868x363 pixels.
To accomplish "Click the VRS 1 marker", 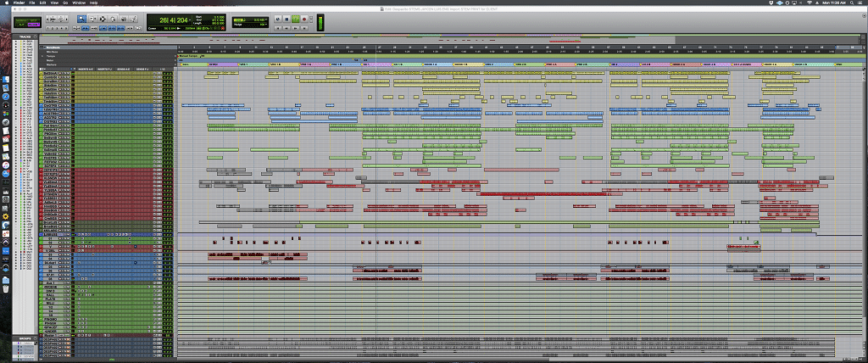I will coord(244,64).
